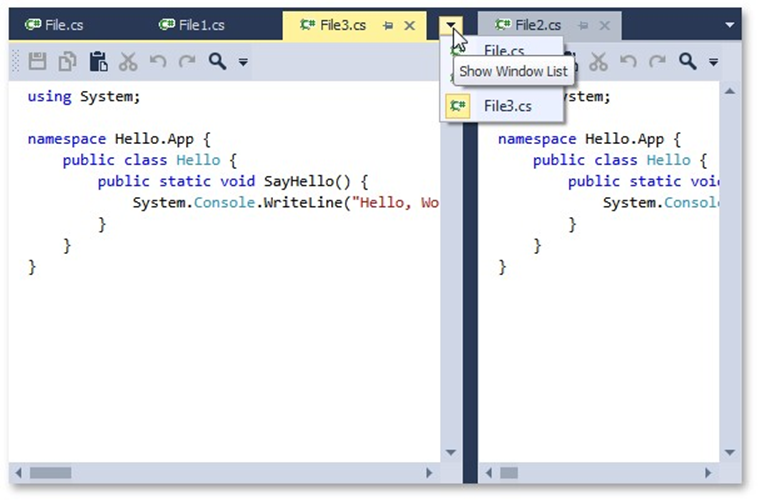The width and height of the screenshot is (758, 501).
Task: Click the right editor's vertical scroll down arrow
Action: tap(730, 452)
